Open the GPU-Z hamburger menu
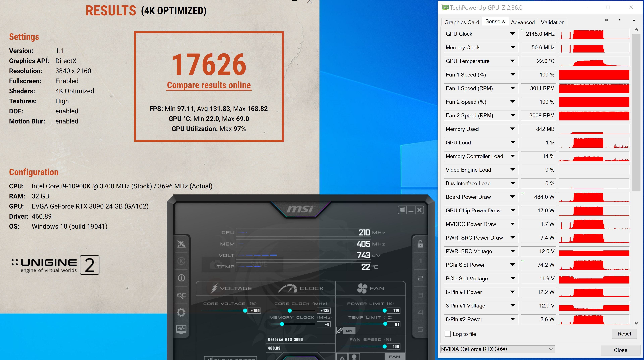644x360 pixels. tap(633, 20)
